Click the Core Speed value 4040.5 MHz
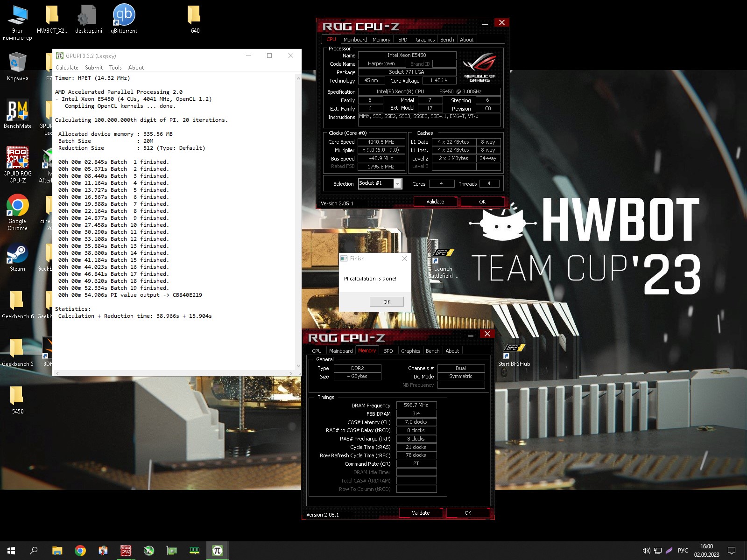This screenshot has width=747, height=560. 381,142
